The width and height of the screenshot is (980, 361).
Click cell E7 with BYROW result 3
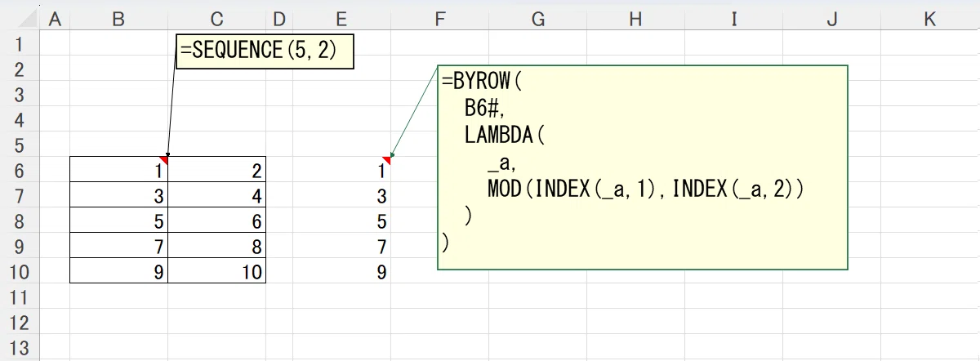pos(342,195)
